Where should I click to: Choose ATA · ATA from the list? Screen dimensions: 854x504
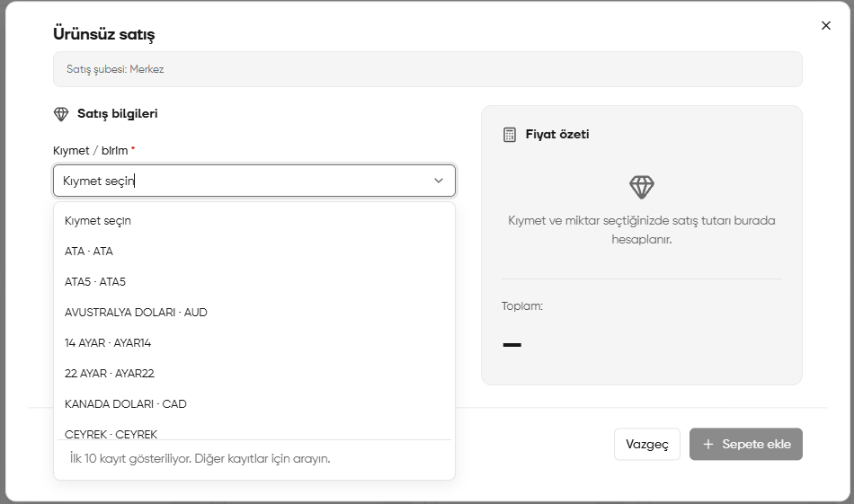tap(254, 252)
